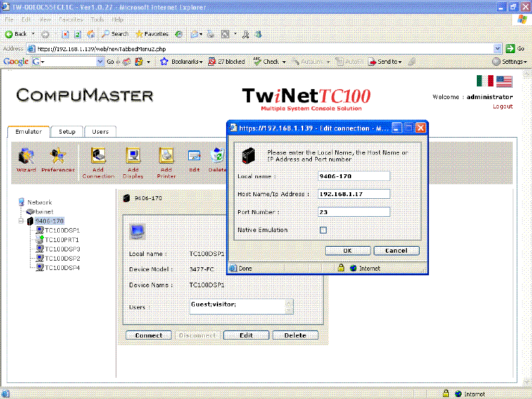Select the US flag language icon
This screenshot has width=532, height=399.
[504, 81]
